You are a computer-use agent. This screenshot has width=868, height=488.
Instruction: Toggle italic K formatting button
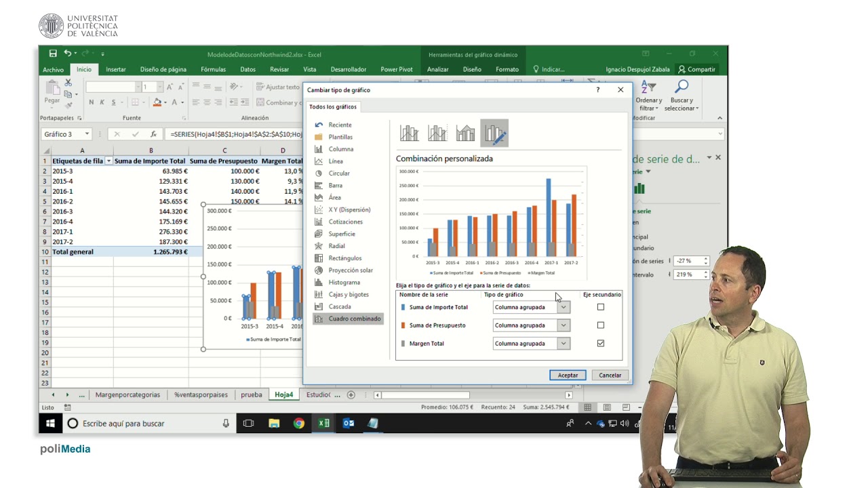[102, 102]
